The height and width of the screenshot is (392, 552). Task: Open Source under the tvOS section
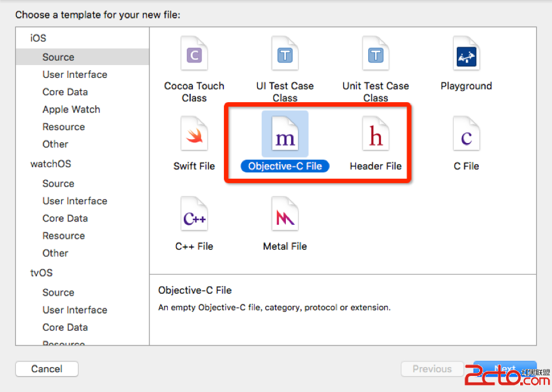(x=58, y=292)
